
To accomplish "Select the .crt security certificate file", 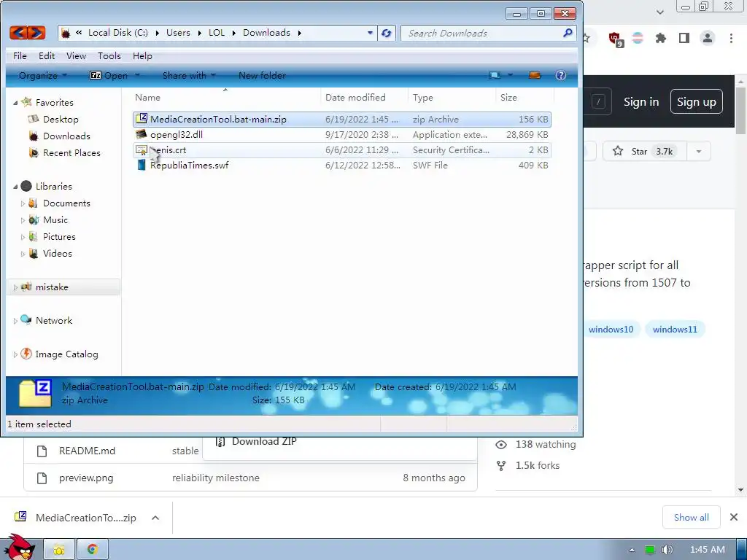I will (342, 150).
